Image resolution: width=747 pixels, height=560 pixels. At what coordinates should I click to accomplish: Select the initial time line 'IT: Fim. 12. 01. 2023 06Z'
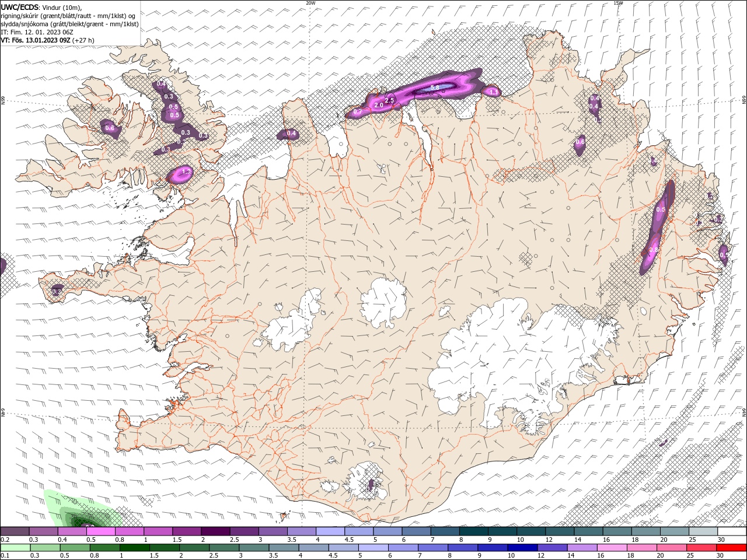click(37, 32)
